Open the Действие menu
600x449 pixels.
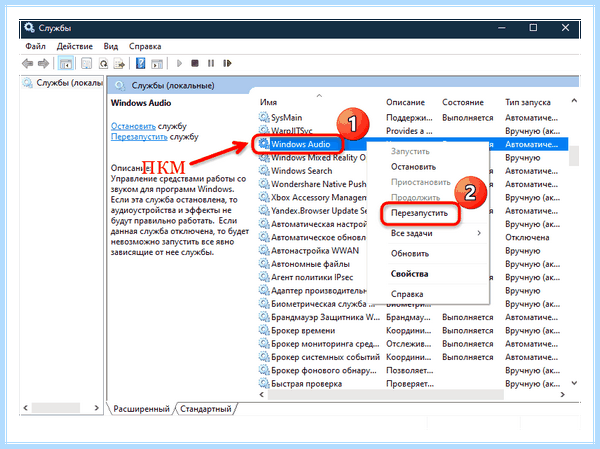pos(75,46)
